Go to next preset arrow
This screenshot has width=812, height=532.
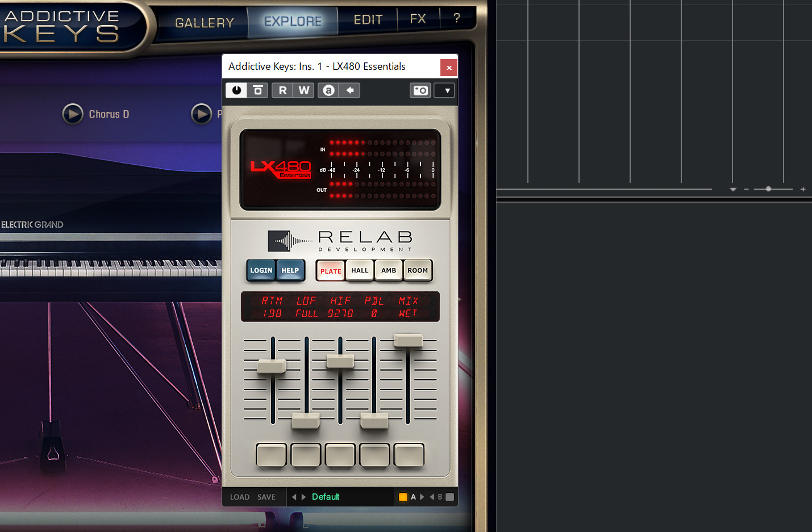point(303,497)
